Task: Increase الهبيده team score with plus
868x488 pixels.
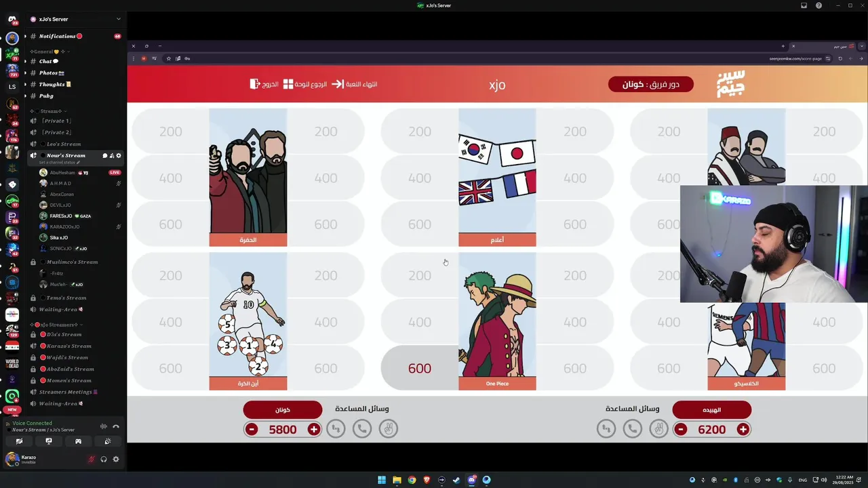Action: pos(743,429)
